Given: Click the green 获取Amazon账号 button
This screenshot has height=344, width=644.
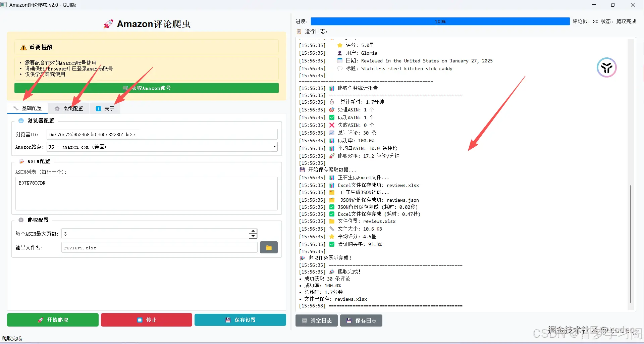Looking at the screenshot, I should (147, 88).
